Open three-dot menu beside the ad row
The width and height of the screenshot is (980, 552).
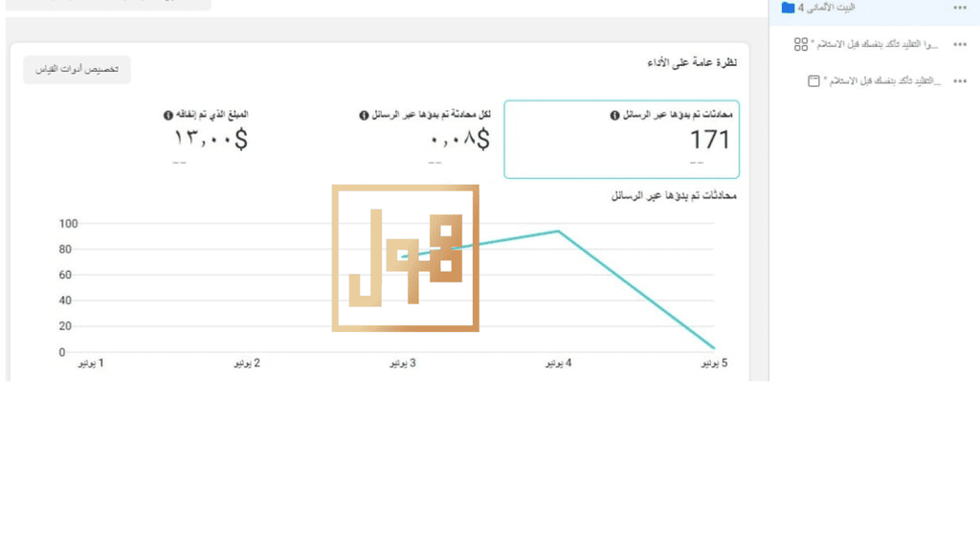click(x=960, y=81)
